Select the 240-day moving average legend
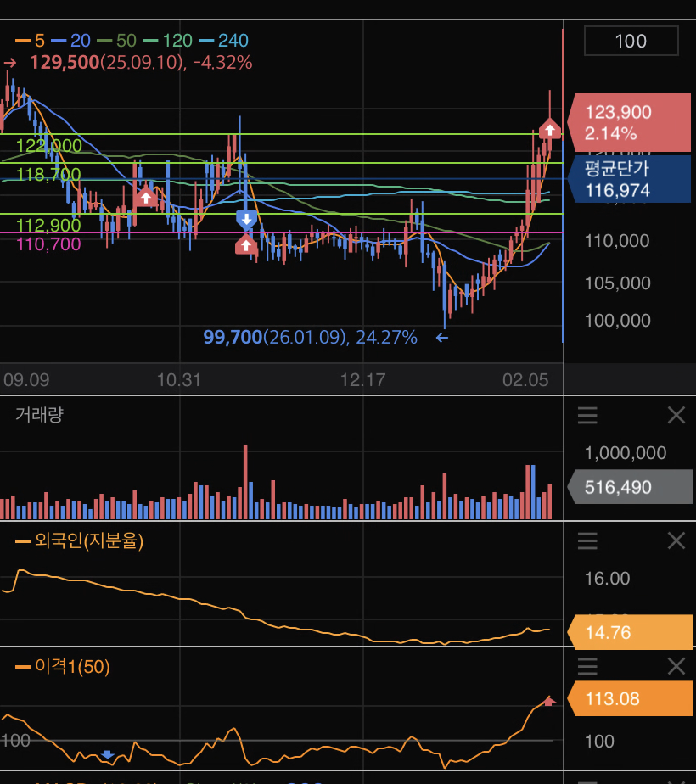696x784 pixels. [x=223, y=41]
